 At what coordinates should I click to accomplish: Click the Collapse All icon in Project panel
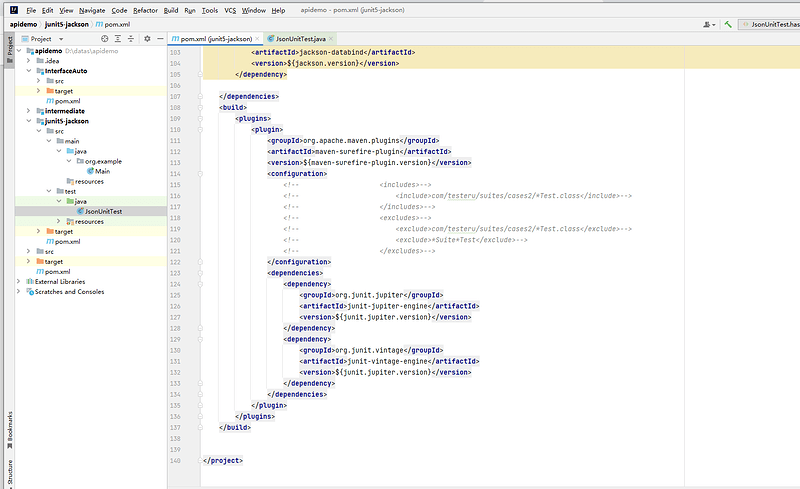(131, 39)
